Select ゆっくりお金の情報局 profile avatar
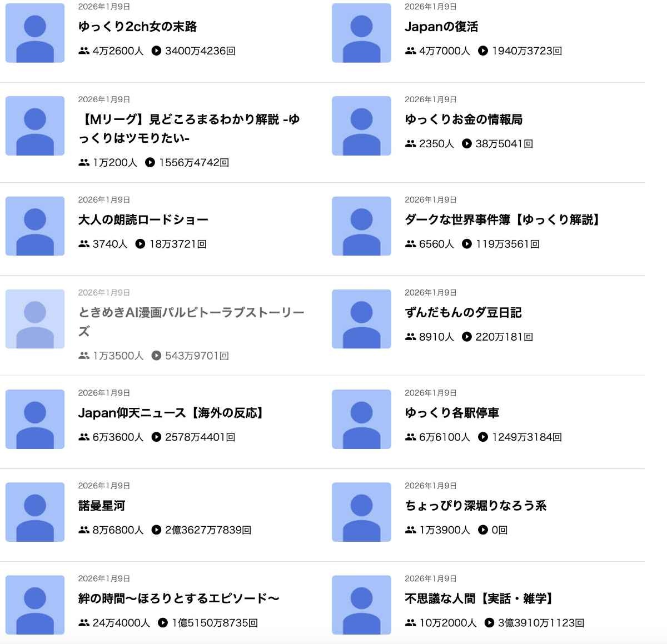 coord(361,126)
